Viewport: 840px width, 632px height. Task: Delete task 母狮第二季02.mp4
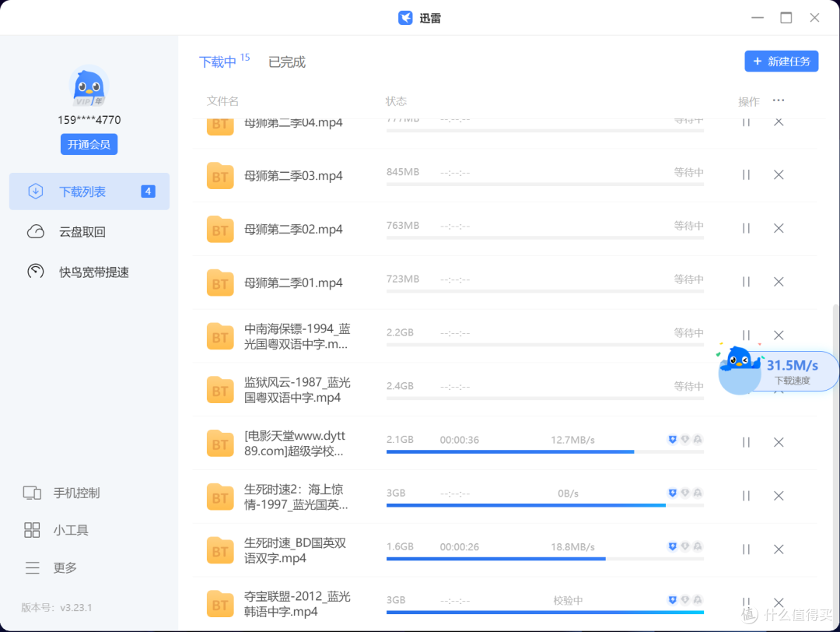(x=779, y=228)
